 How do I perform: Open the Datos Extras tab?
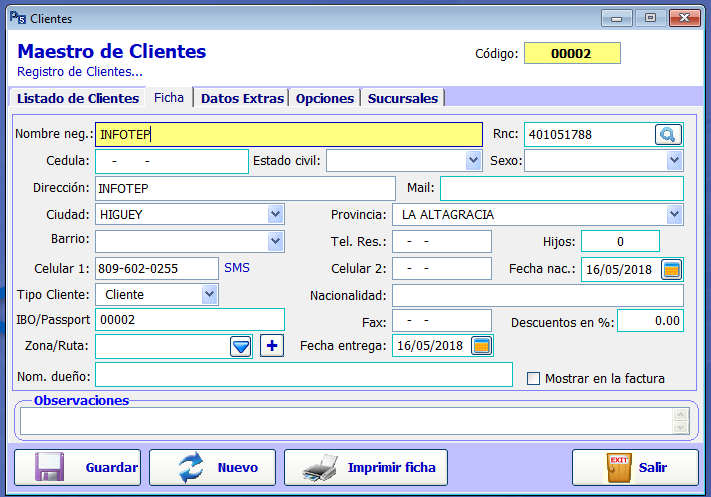(x=243, y=98)
